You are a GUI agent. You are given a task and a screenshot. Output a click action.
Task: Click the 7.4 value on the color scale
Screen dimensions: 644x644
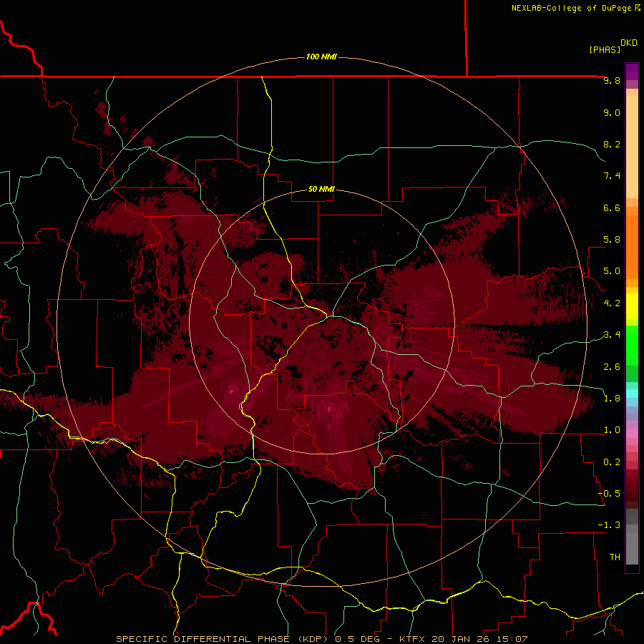click(x=612, y=176)
